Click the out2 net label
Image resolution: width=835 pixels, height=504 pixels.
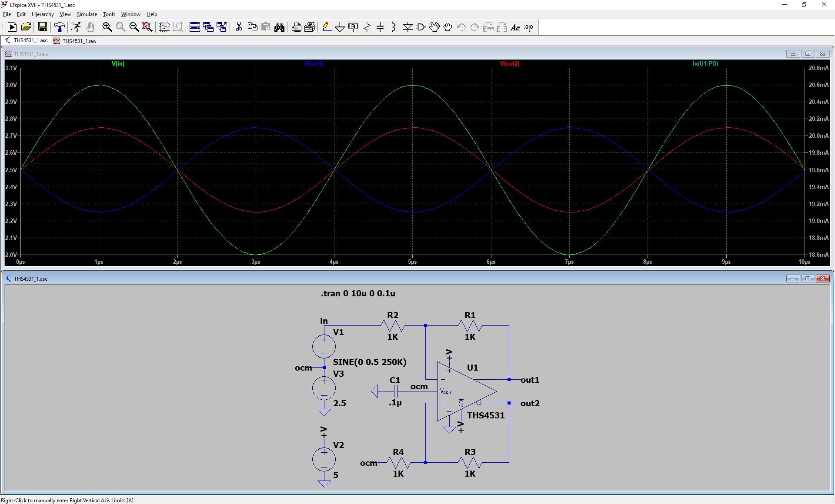coord(530,403)
